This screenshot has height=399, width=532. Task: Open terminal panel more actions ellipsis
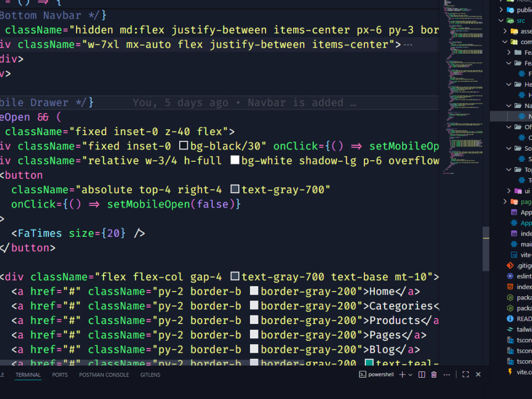click(x=447, y=375)
